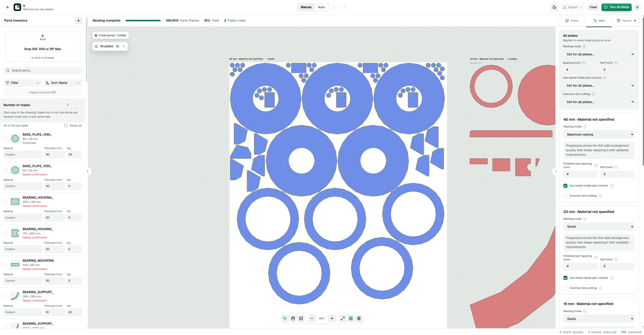Add a part with the plus icon
This screenshot has height=335, width=644.
tap(78, 21)
